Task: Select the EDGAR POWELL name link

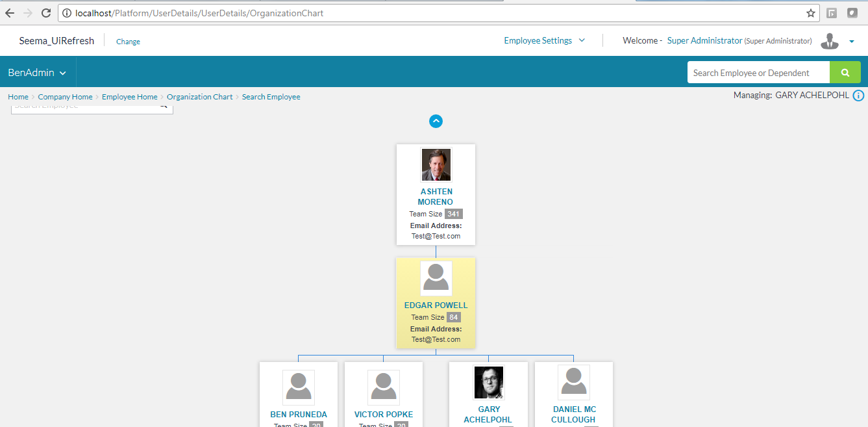Action: click(436, 305)
